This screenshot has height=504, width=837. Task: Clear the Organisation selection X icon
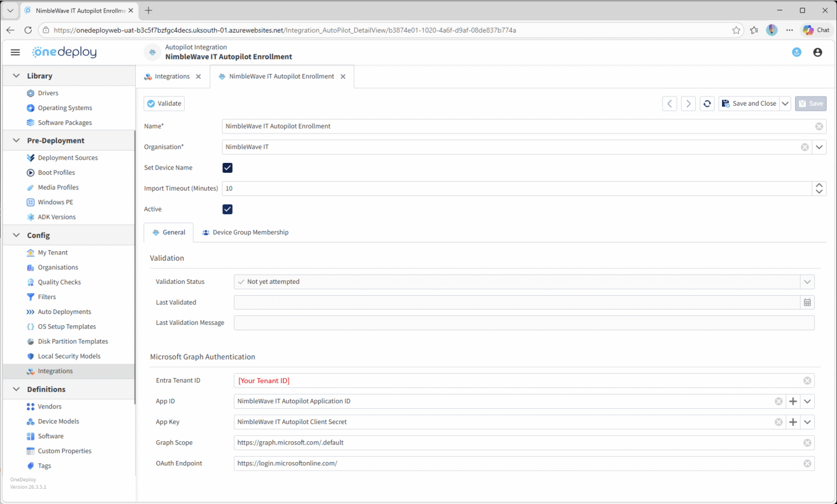(805, 147)
